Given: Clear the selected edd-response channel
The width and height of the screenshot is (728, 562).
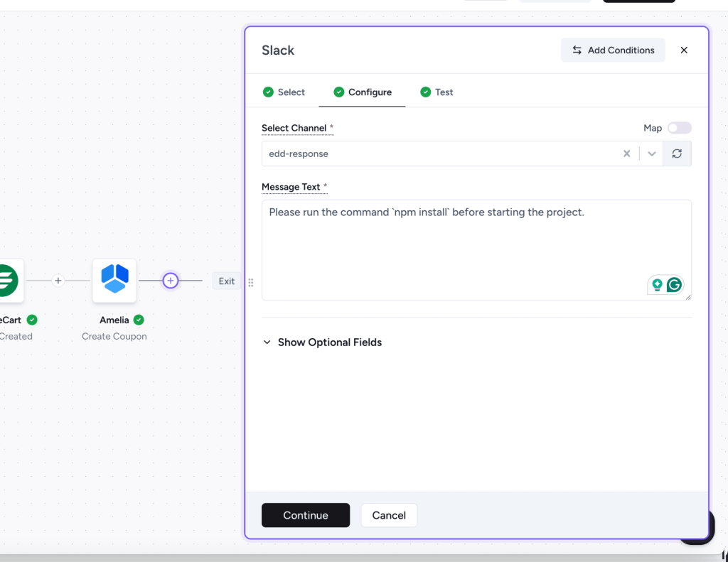Looking at the screenshot, I should click(x=626, y=153).
